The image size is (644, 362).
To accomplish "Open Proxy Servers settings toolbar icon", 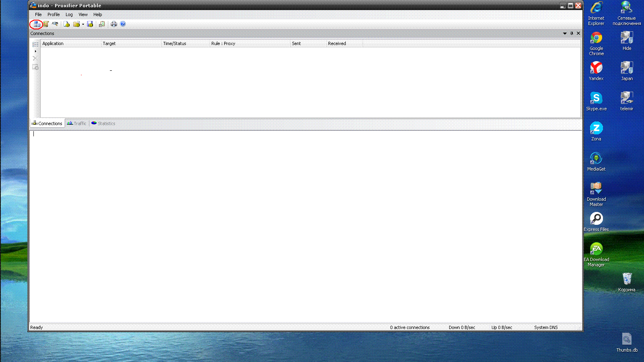I will click(x=36, y=24).
